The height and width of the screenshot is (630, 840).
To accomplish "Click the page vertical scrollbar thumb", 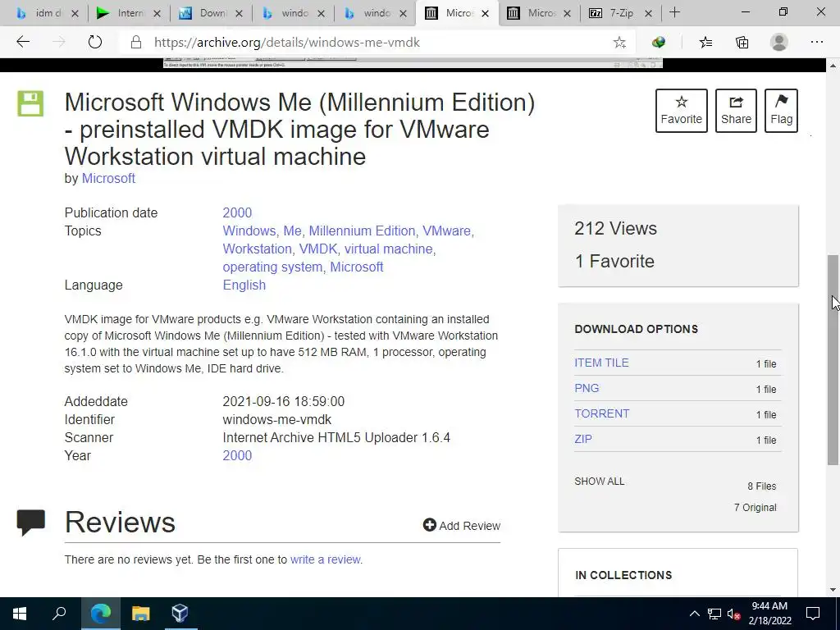I will [833, 360].
